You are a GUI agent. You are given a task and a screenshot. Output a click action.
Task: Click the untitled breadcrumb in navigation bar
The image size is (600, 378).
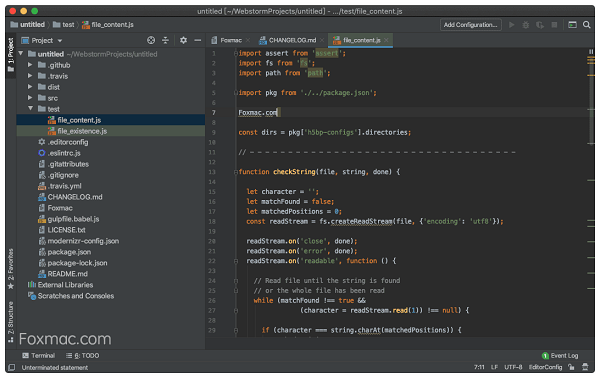pyautogui.click(x=28, y=25)
